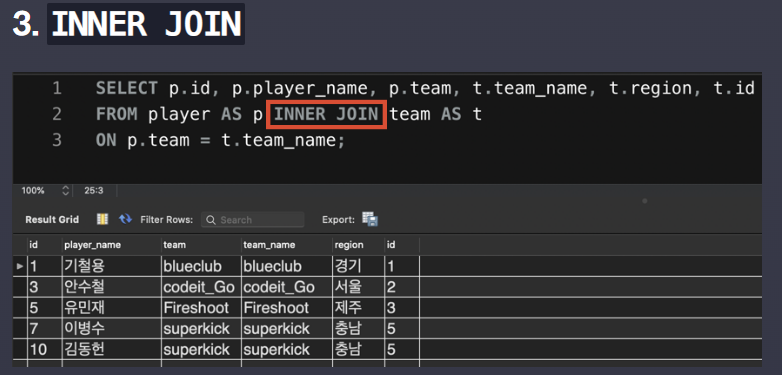This screenshot has height=375, width=782.
Task: Click the 25:3 cursor position indicator
Action: click(x=93, y=190)
